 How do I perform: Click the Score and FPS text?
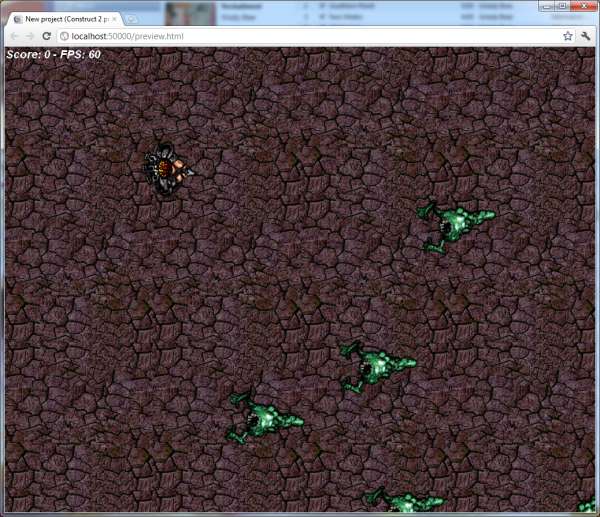54,54
